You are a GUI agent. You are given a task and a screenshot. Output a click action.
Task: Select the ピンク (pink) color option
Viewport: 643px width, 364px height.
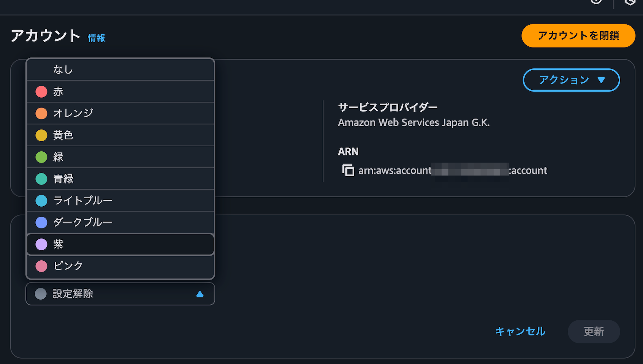[120, 266]
